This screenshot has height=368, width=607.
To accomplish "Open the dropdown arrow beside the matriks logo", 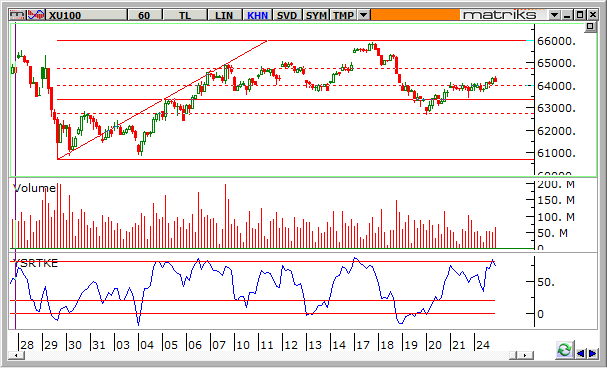I will click(x=554, y=15).
